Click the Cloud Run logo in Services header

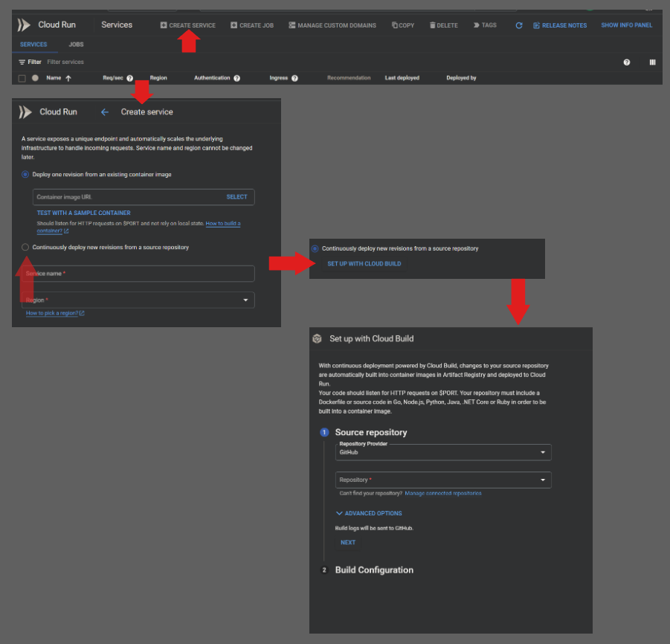point(24,25)
